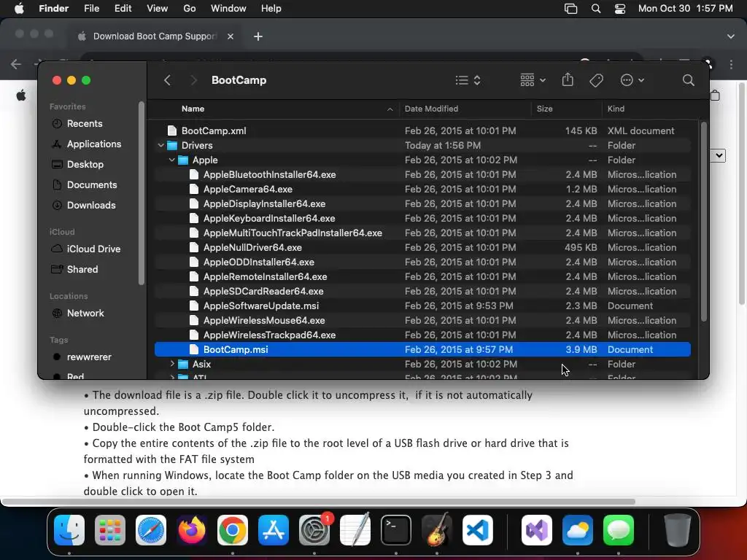Open the Tags icon in Finder toolbar
This screenshot has width=747, height=560.
point(597,80)
